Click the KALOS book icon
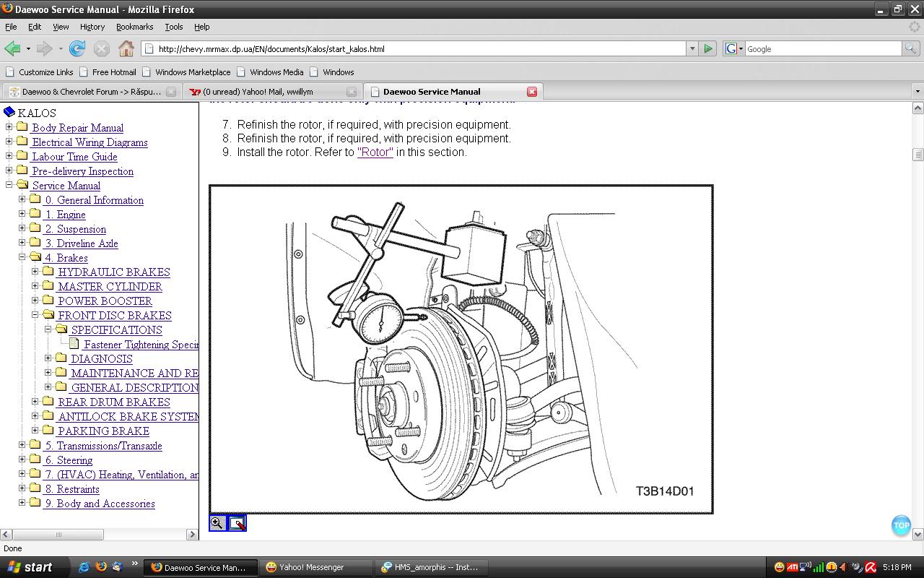Viewport: 924px width, 578px height. click(x=9, y=113)
